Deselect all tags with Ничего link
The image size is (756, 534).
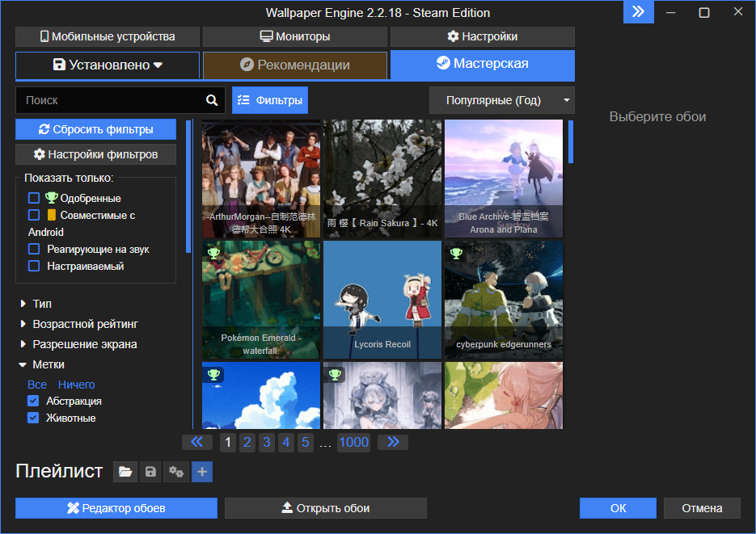click(x=76, y=385)
